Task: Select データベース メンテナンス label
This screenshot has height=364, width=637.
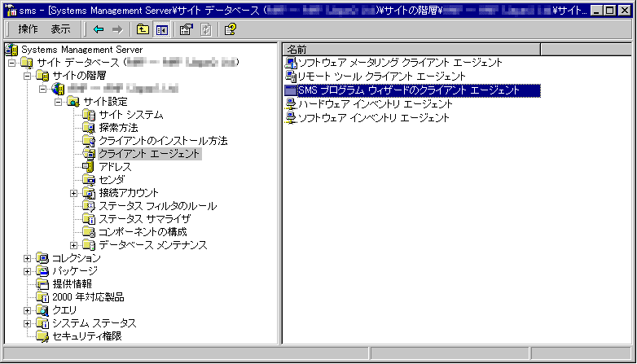Action: pyautogui.click(x=153, y=245)
